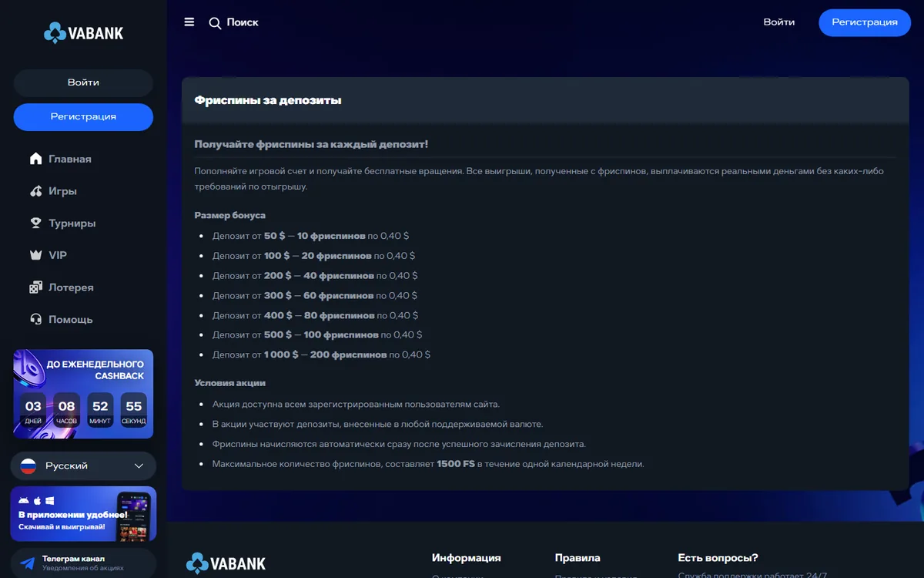The height and width of the screenshot is (578, 924).
Task: Click the 'Депозит от 400 $' list row
Action: click(315, 315)
